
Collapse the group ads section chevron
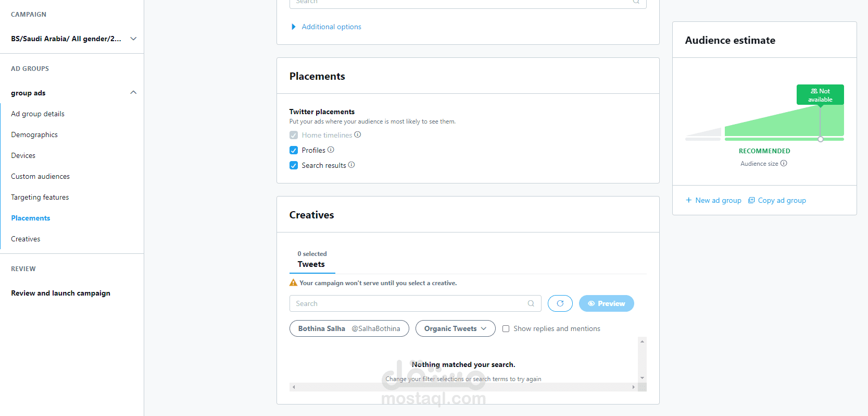pyautogui.click(x=133, y=93)
